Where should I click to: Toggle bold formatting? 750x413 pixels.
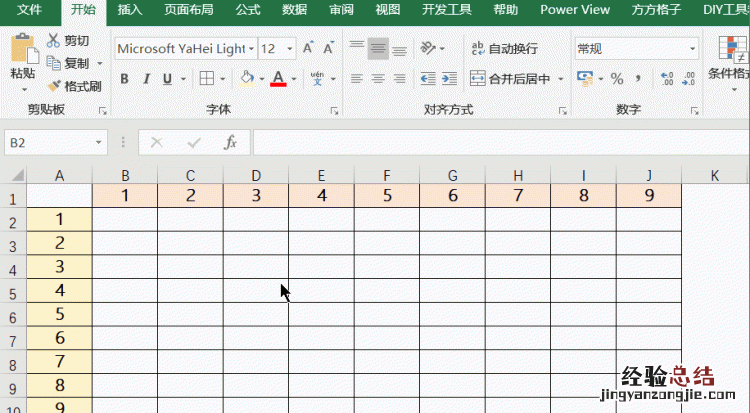125,79
